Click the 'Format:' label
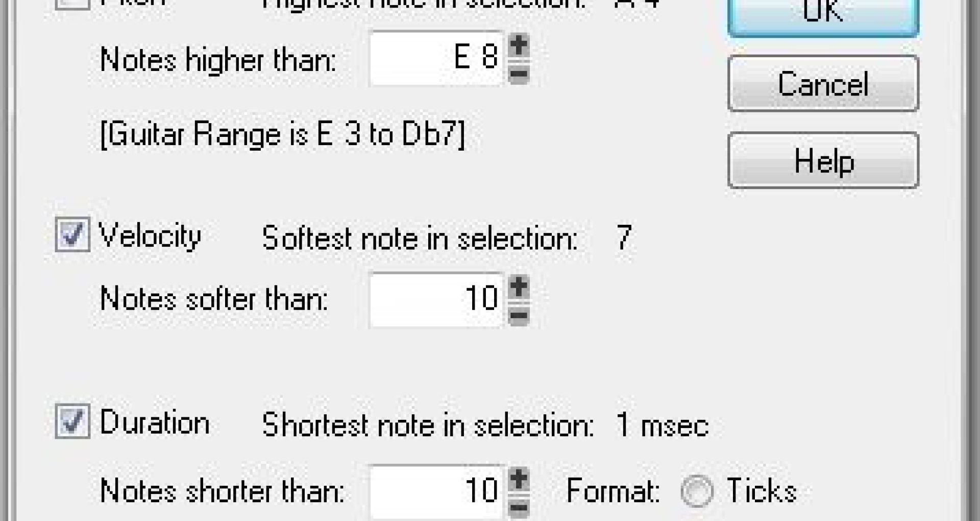980x521 pixels. point(612,491)
